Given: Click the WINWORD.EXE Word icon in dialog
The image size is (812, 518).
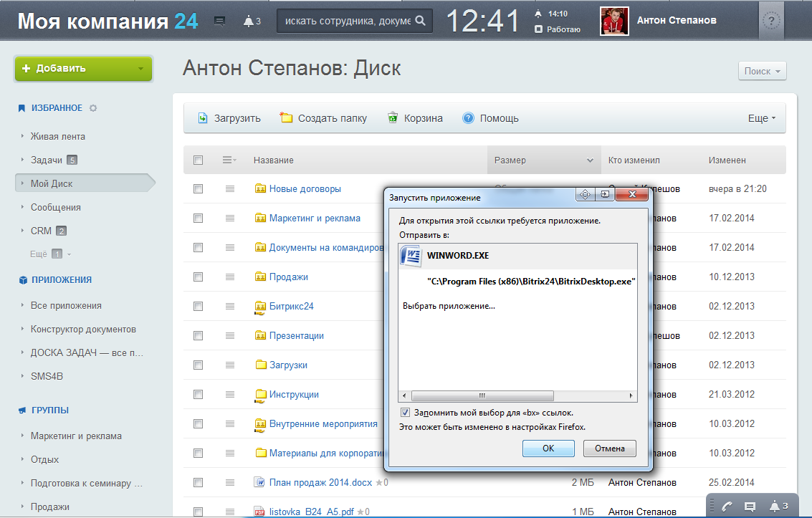Looking at the screenshot, I should (411, 256).
